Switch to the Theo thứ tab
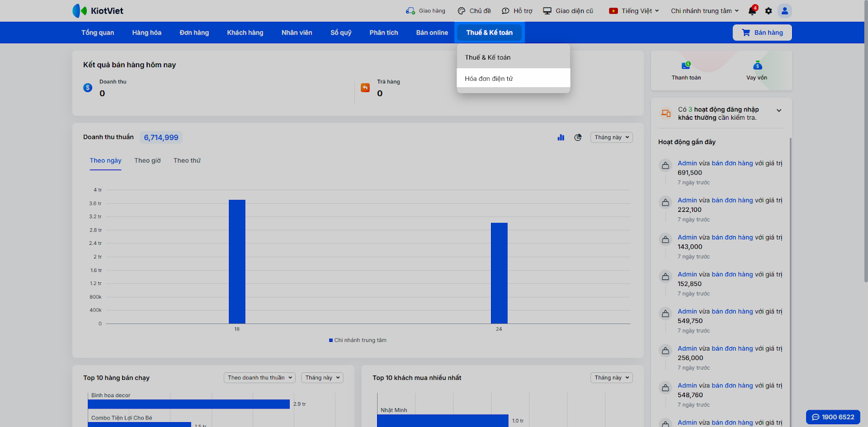Viewport: 868px width, 427px height. [187, 161]
